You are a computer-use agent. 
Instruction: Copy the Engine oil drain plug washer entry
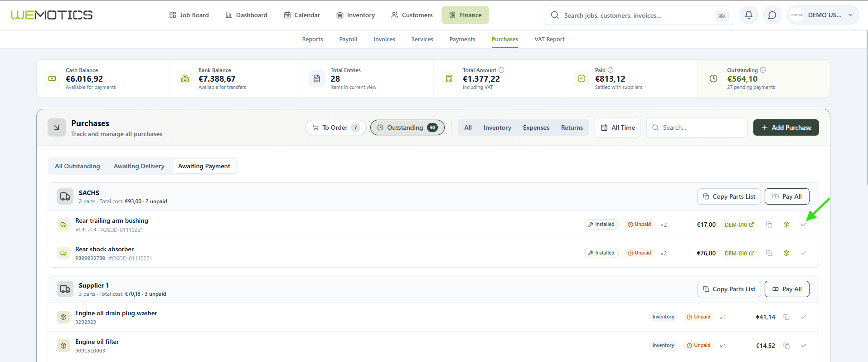786,317
